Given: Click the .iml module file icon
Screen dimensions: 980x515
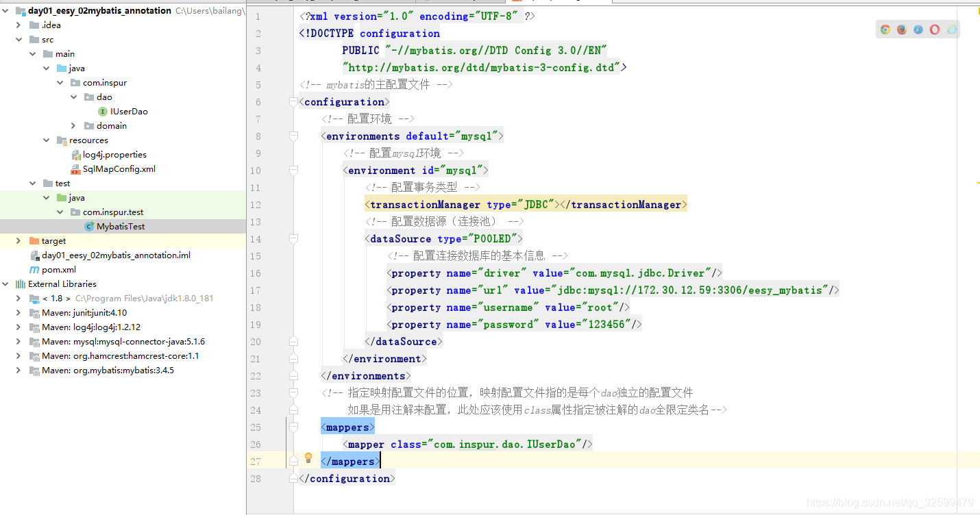Looking at the screenshot, I should pyautogui.click(x=35, y=255).
